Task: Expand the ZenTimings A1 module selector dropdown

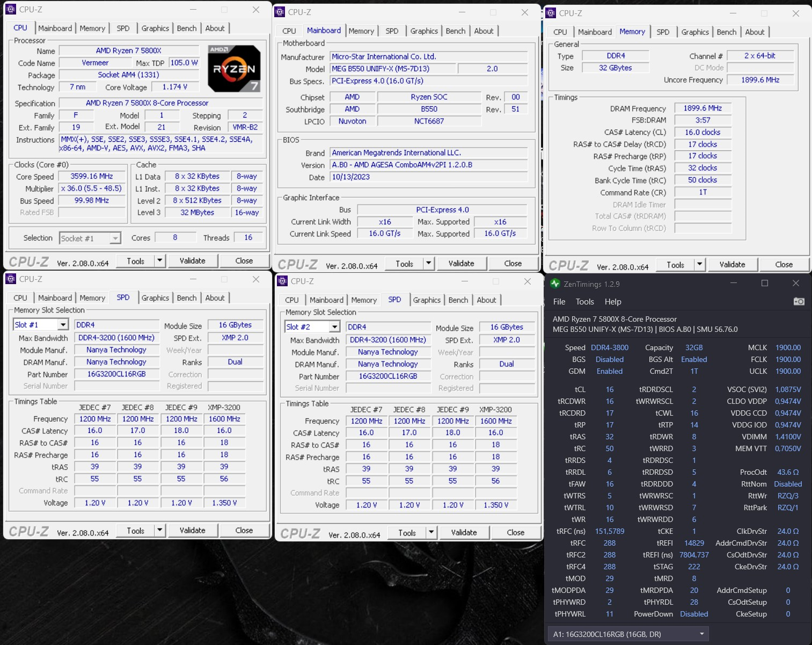Action: [x=701, y=634]
